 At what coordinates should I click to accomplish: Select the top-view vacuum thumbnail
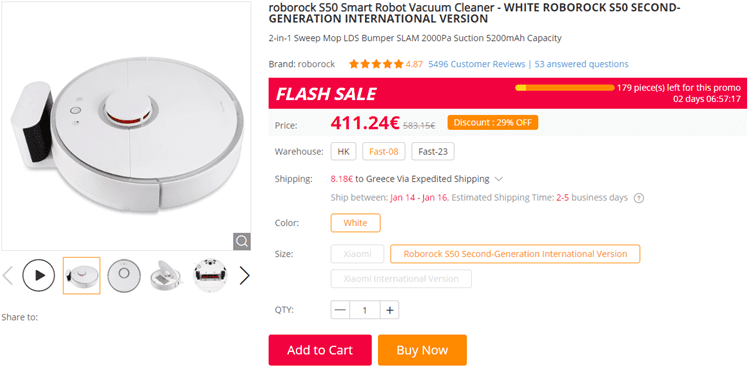tap(124, 275)
